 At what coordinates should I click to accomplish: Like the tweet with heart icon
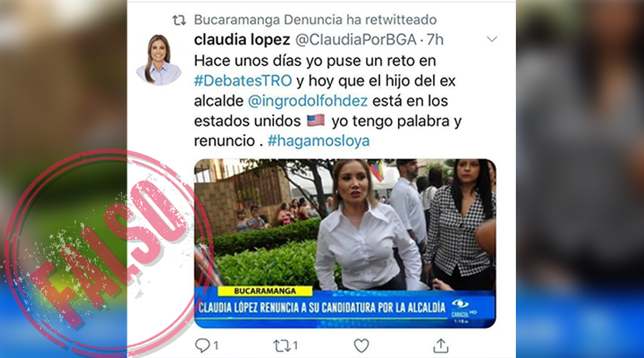click(x=361, y=346)
